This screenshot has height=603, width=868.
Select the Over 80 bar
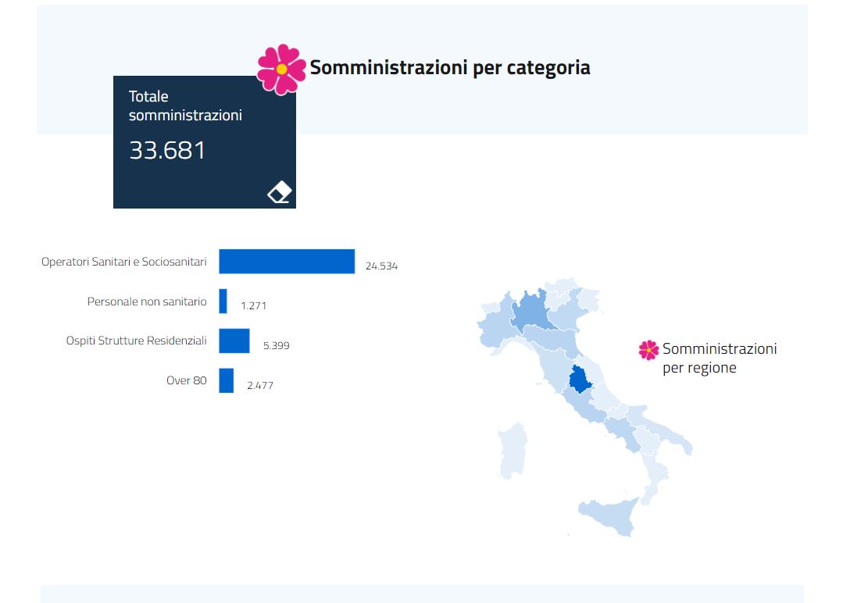tap(226, 380)
